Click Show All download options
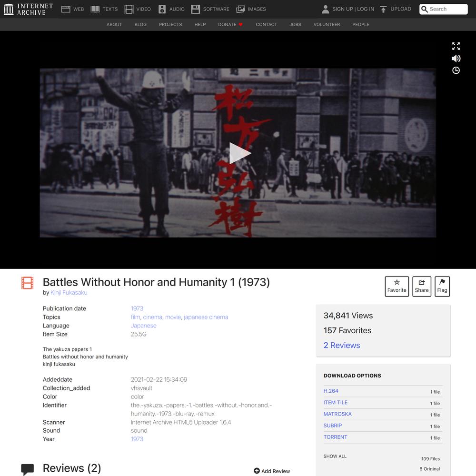Screen dimensions: 476x476 click(335, 456)
